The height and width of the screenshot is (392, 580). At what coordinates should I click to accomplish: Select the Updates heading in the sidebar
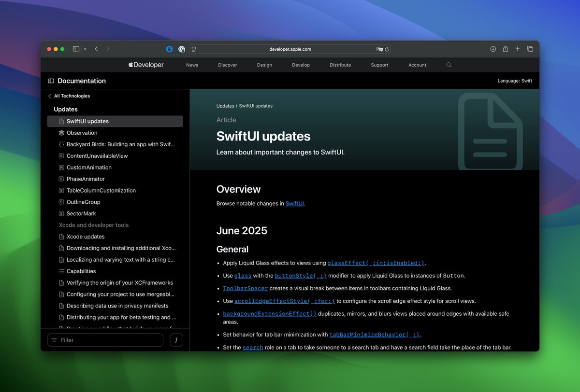click(x=66, y=110)
